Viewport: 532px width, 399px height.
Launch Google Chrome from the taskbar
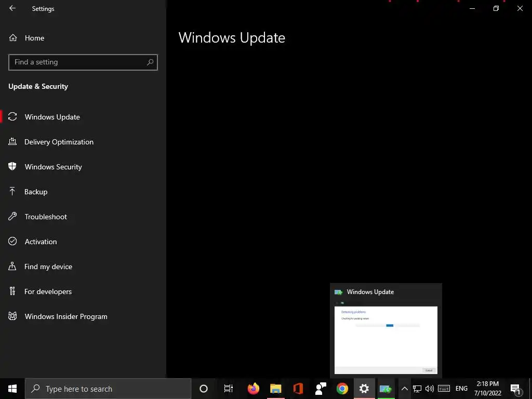click(x=342, y=389)
